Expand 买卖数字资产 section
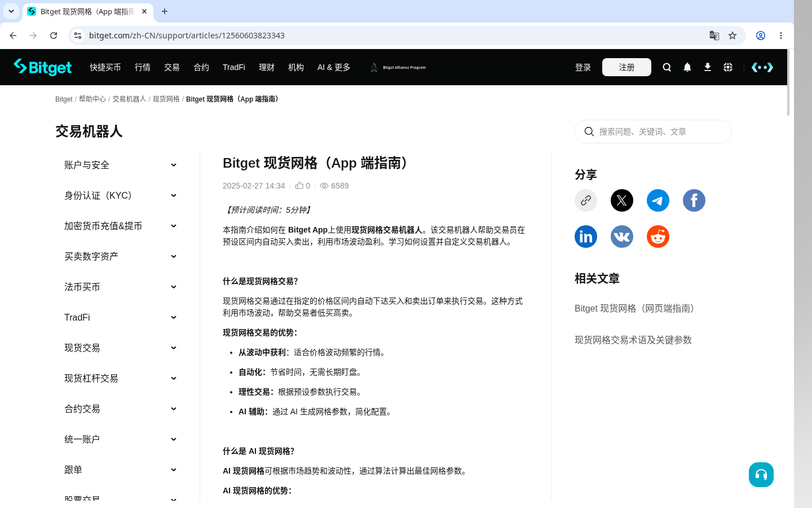812x508 pixels. pos(121,256)
